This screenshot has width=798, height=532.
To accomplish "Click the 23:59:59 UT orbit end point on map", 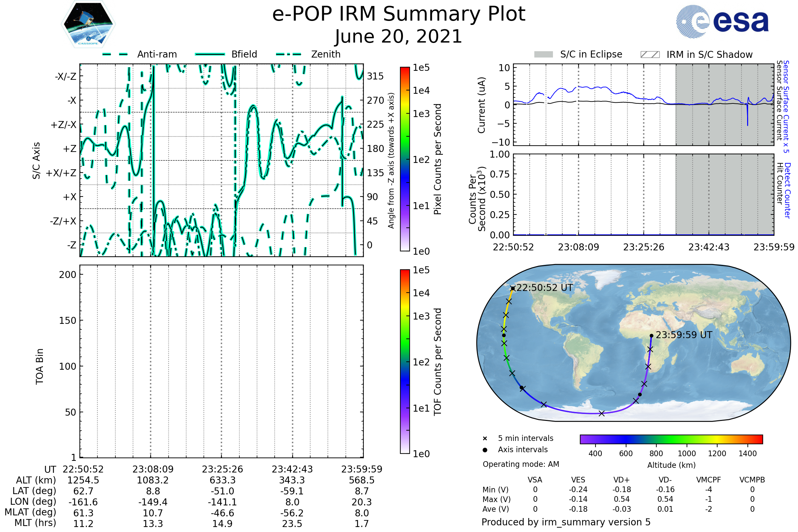I will click(x=651, y=336).
